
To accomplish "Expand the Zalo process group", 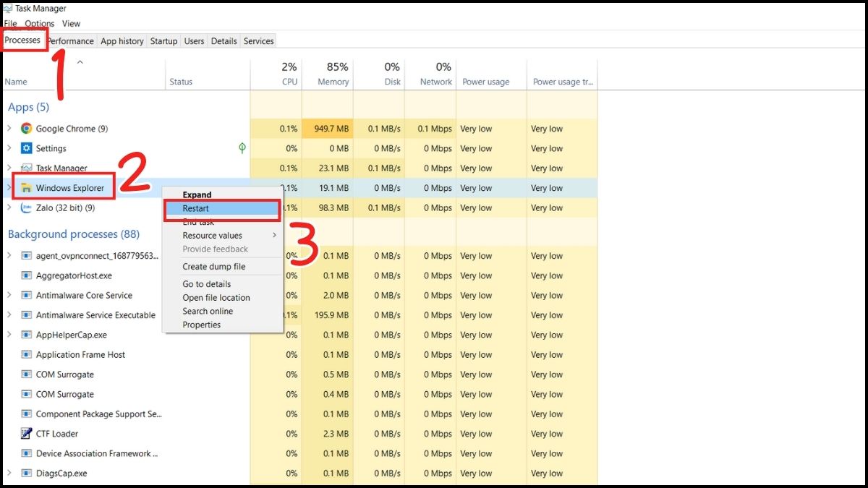I will (x=9, y=207).
